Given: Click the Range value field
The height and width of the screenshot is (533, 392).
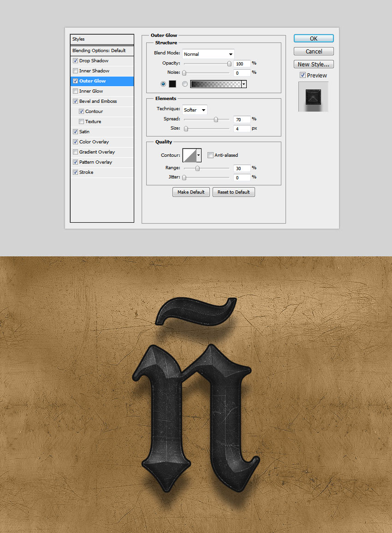Looking at the screenshot, I should pyautogui.click(x=242, y=168).
